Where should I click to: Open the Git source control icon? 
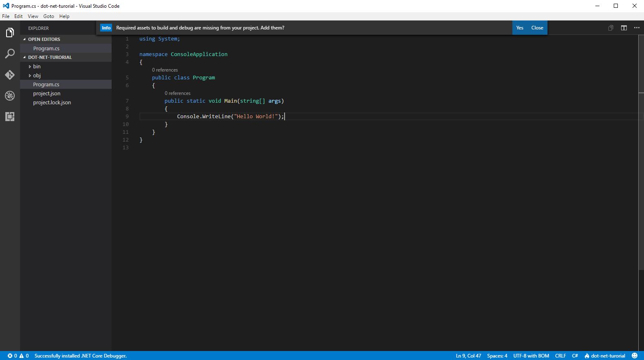click(x=10, y=75)
